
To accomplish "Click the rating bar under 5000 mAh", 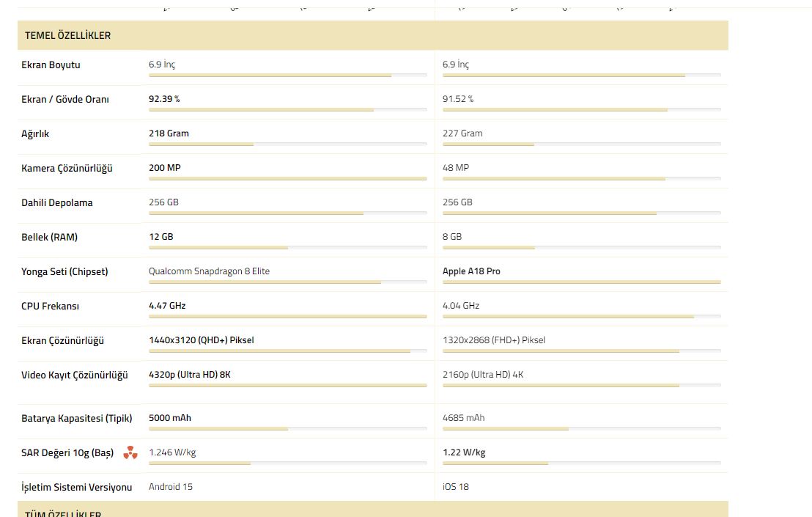I will (288, 429).
